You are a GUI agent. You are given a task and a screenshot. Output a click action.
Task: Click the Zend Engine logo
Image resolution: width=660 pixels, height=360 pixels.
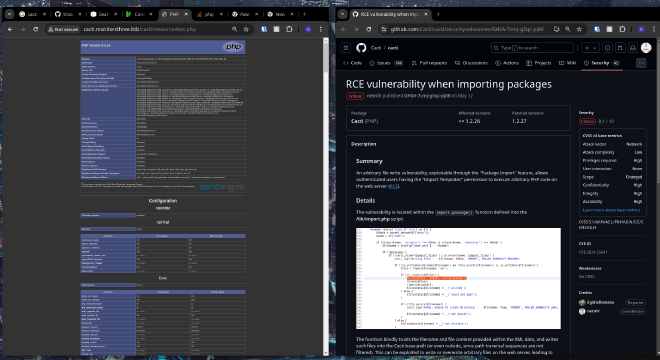coord(222,187)
